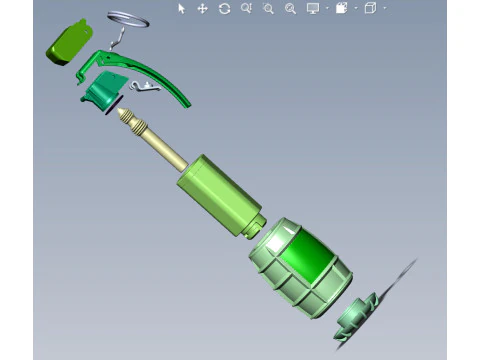480x360 pixels.
Task: Select the bottom base plug part
Action: pyautogui.click(x=357, y=317)
